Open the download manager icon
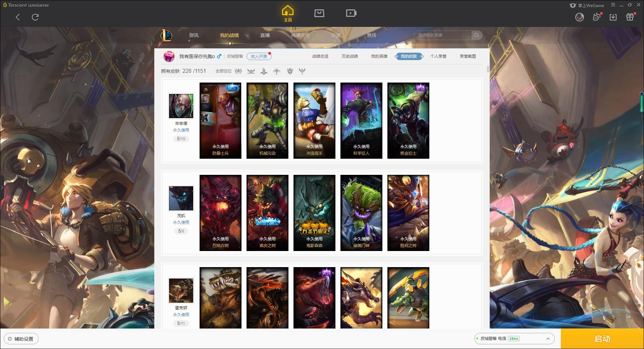This screenshot has width=644, height=349. click(x=613, y=17)
